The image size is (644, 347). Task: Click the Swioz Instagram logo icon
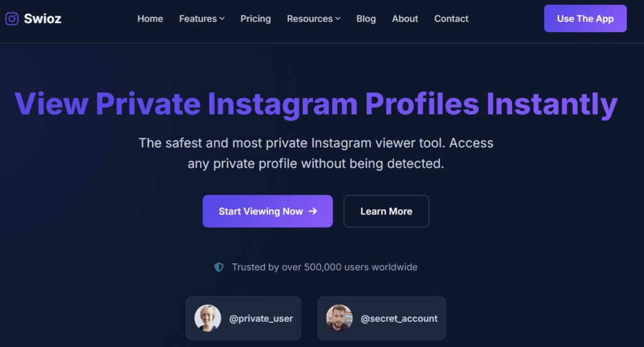click(12, 19)
